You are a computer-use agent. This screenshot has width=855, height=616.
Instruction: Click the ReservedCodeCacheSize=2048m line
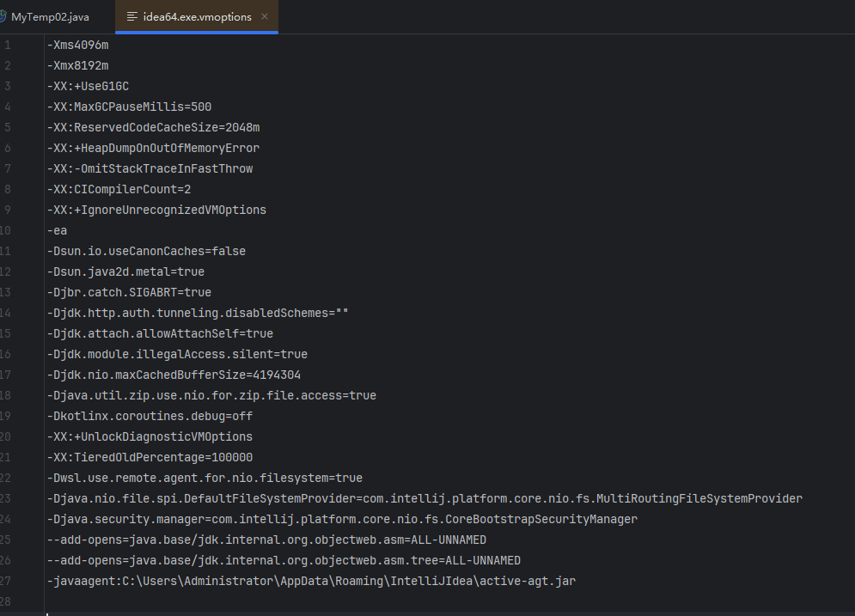pyautogui.click(x=153, y=127)
